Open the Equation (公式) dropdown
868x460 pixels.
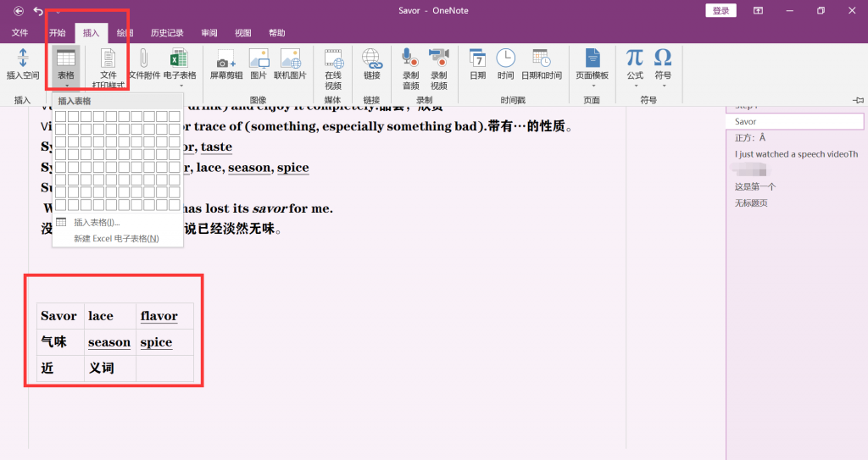635,68
